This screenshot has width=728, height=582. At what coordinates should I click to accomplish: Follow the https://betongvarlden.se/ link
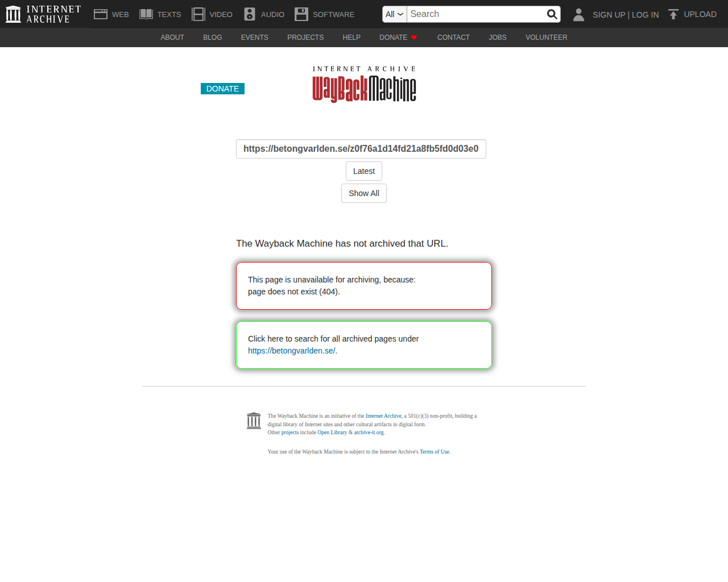pyautogui.click(x=291, y=351)
